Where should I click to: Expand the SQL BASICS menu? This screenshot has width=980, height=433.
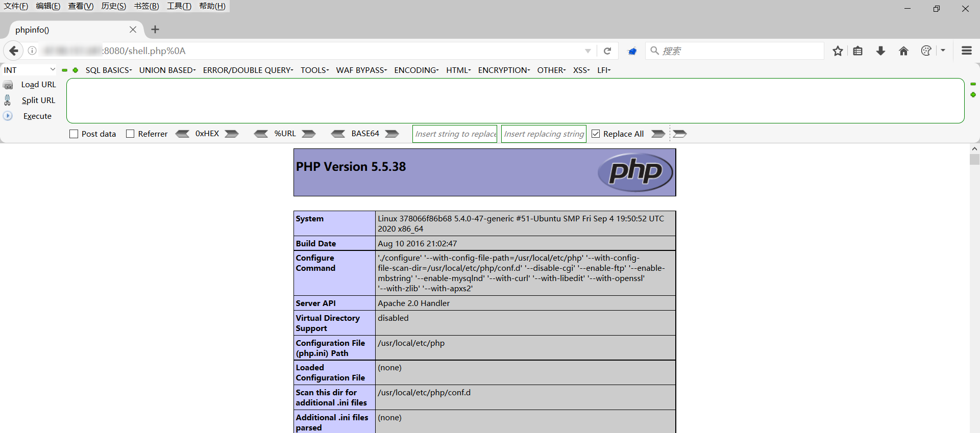tap(109, 70)
